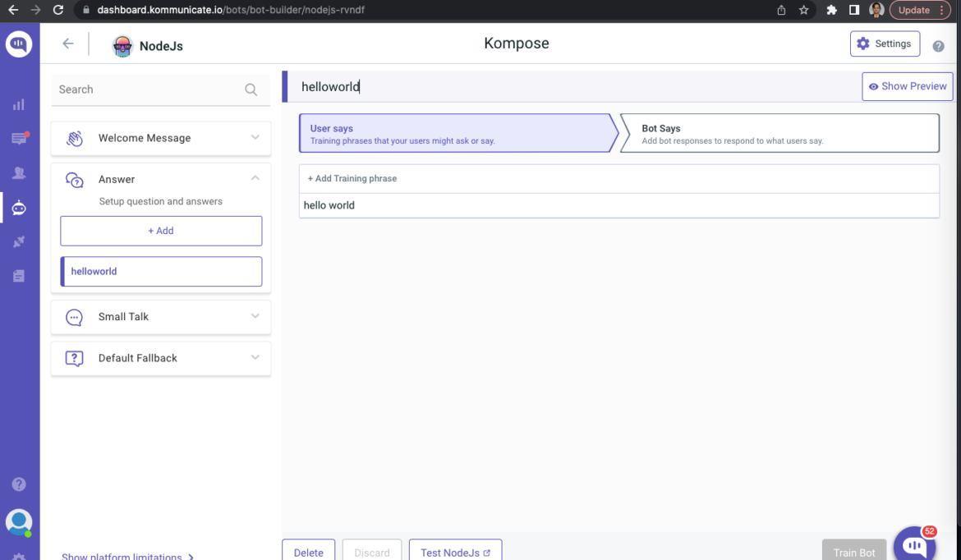This screenshot has height=560, width=961.
Task: Open Settings from the top right
Action: click(x=885, y=44)
